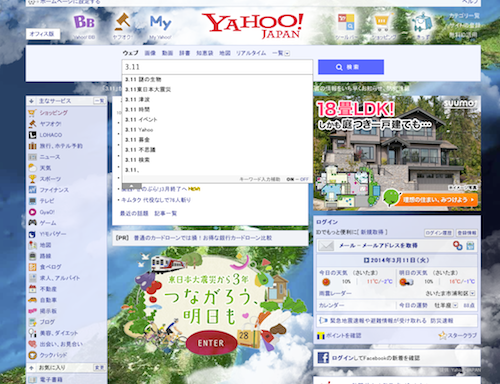Viewport: 500px width, 384px height.
Task: Choose the suggestion 3.11 検索
Action: (x=217, y=160)
